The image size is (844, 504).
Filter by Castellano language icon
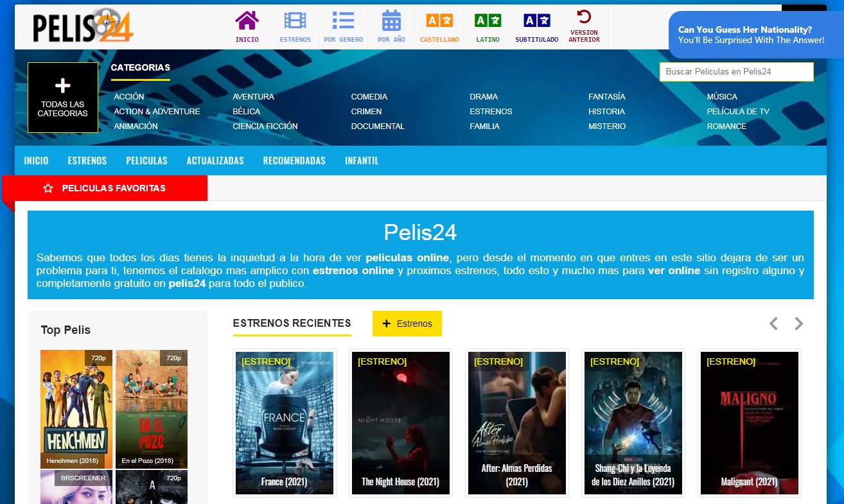point(439,26)
